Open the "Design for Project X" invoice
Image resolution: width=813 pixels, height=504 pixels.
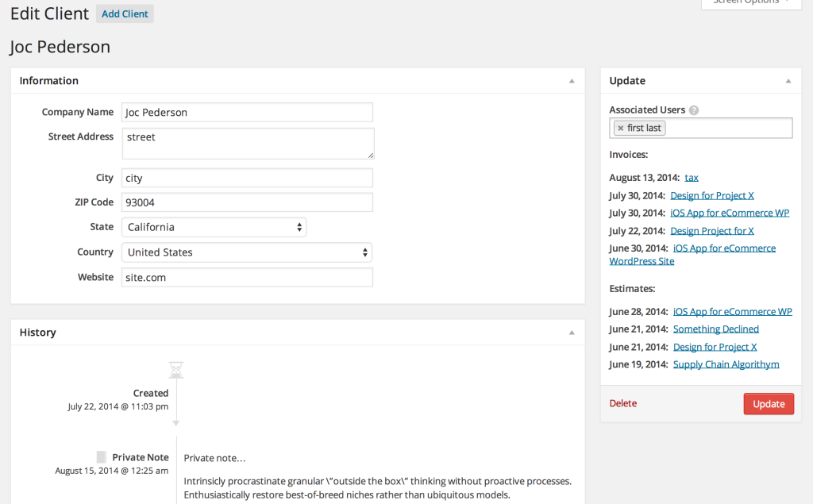pyautogui.click(x=711, y=195)
